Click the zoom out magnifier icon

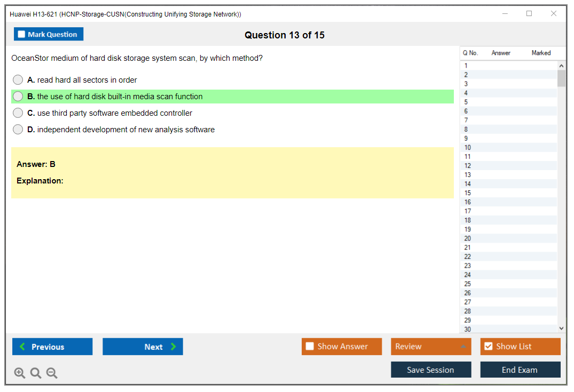point(52,373)
